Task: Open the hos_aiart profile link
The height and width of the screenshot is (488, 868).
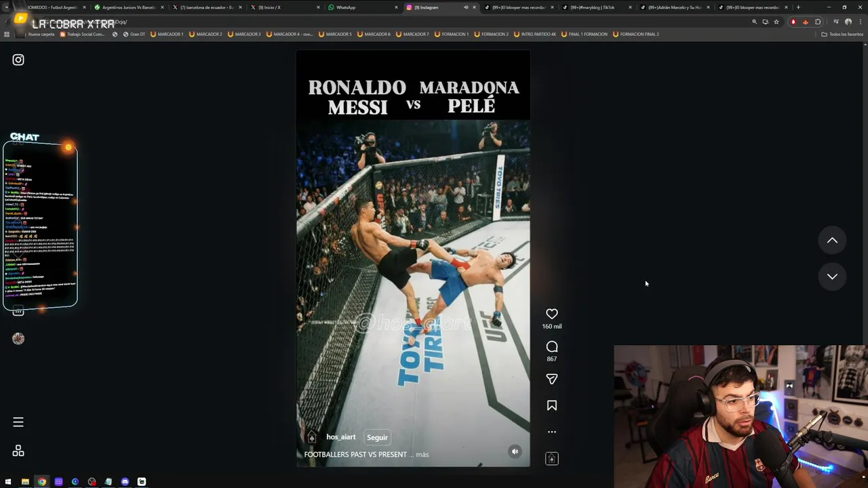Action: (340, 437)
